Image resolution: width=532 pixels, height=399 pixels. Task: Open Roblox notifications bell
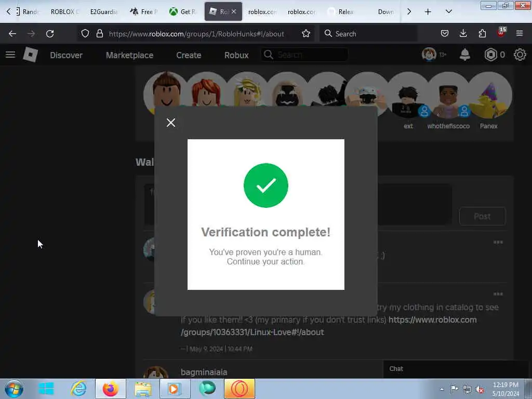point(465,55)
